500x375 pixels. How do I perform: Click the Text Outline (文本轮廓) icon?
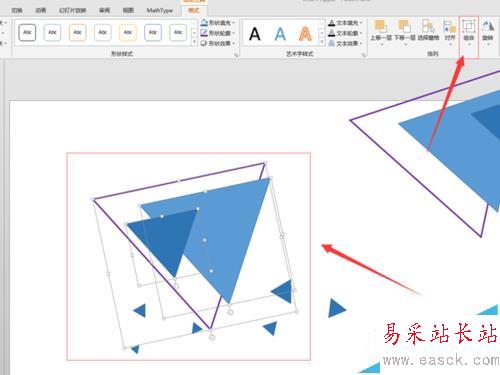(x=331, y=33)
